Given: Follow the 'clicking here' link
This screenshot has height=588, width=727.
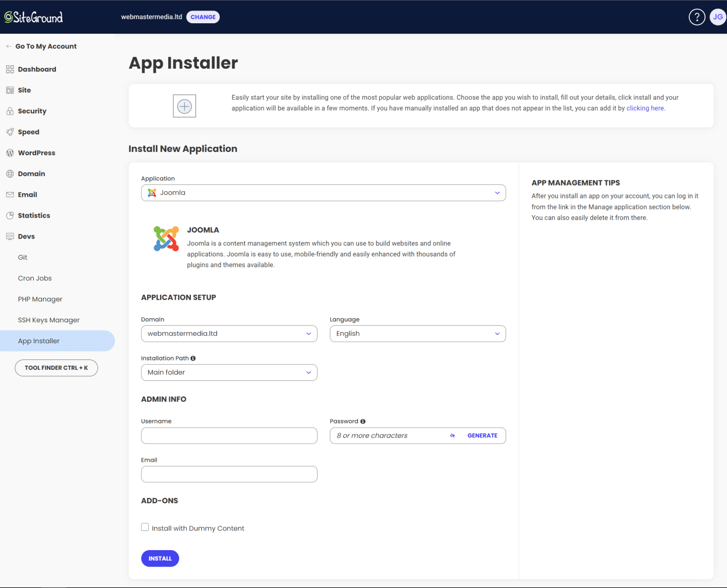Looking at the screenshot, I should coord(645,108).
